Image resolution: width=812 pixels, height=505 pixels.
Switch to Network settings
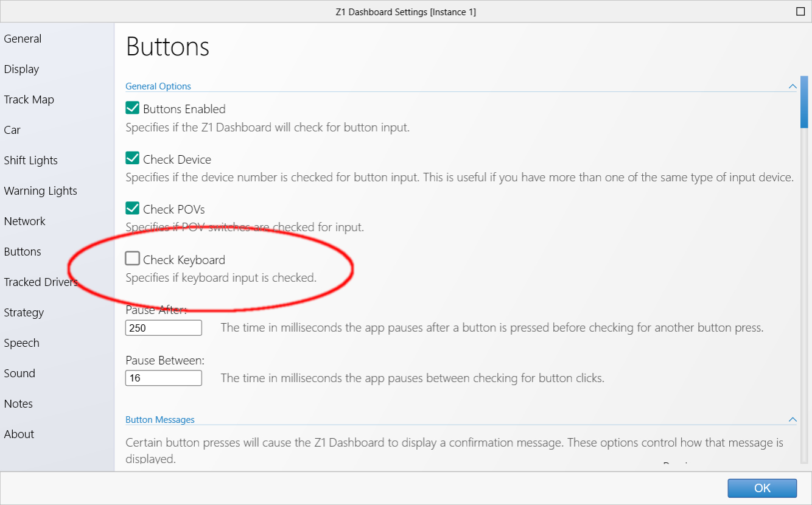24,221
